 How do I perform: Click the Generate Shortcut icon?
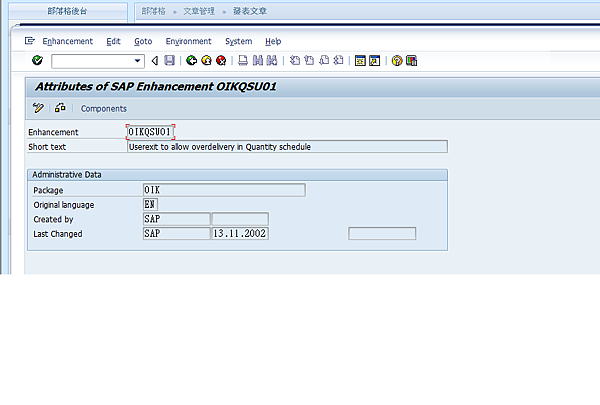pyautogui.click(x=375, y=60)
